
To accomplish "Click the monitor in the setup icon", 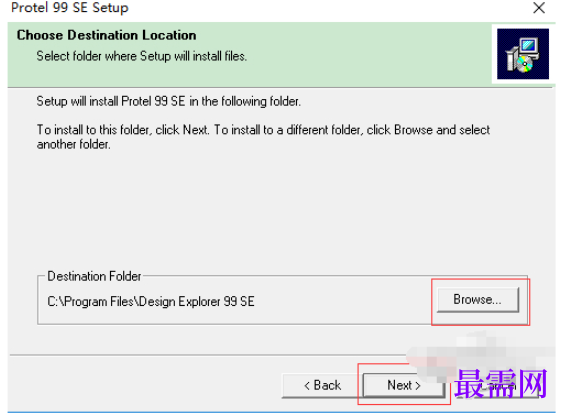I will [528, 47].
